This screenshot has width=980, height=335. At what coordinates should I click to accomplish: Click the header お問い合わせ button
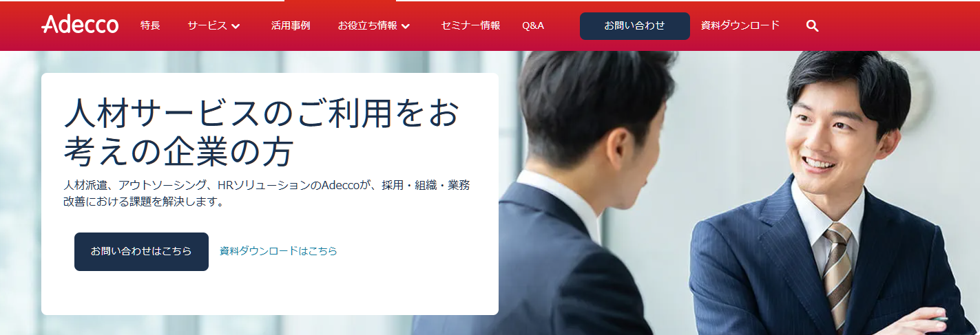[635, 25]
